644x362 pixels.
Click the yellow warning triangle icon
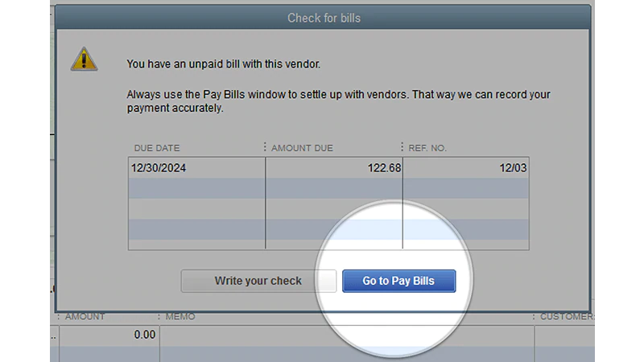tap(84, 59)
